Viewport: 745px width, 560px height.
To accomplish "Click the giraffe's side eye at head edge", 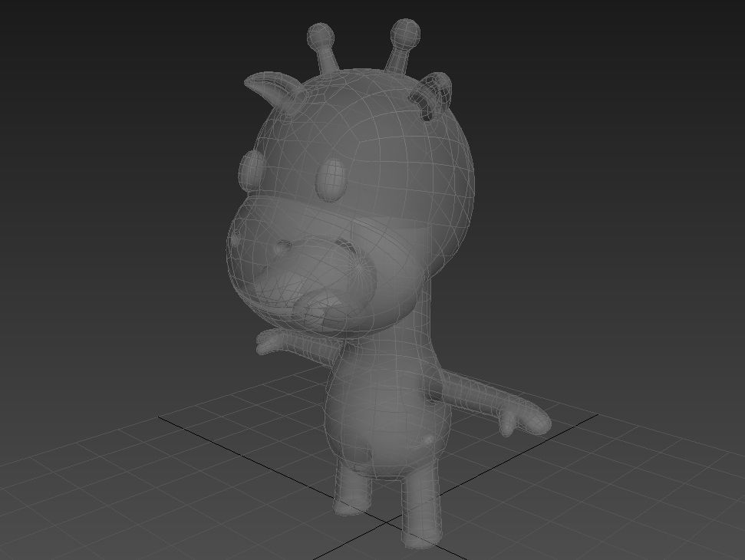I will point(250,171).
